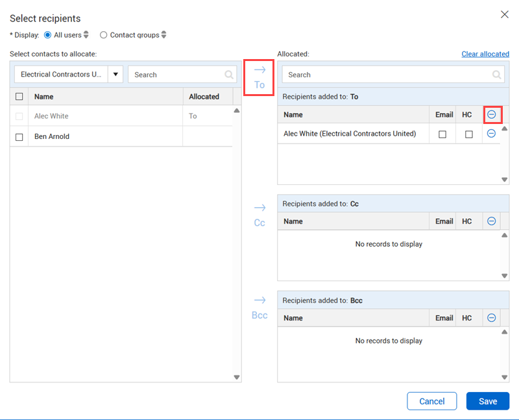Image resolution: width=519 pixels, height=420 pixels.
Task: Click the Cc section header minus icon
Action: pos(492,221)
